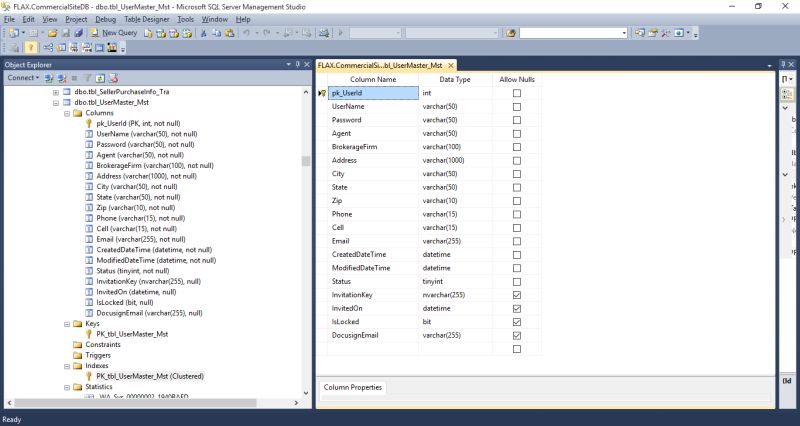Click the Analysis Services MDX Query icon
This screenshot has height=426, width=800.
[161, 33]
